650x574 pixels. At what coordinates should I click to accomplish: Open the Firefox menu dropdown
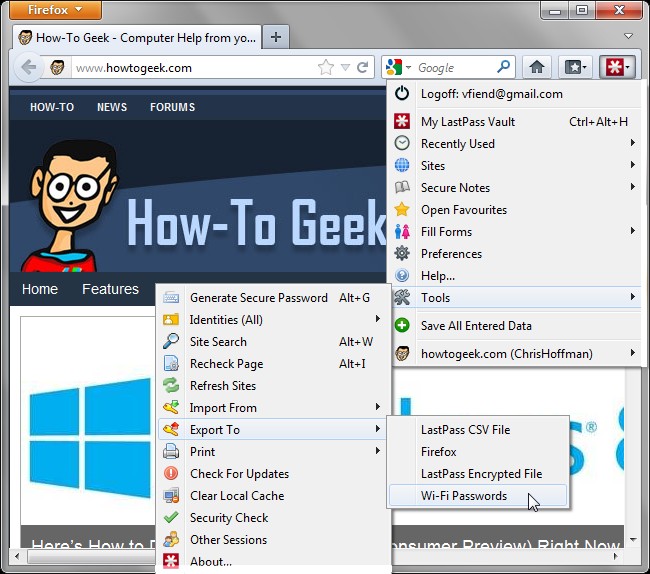pos(55,10)
